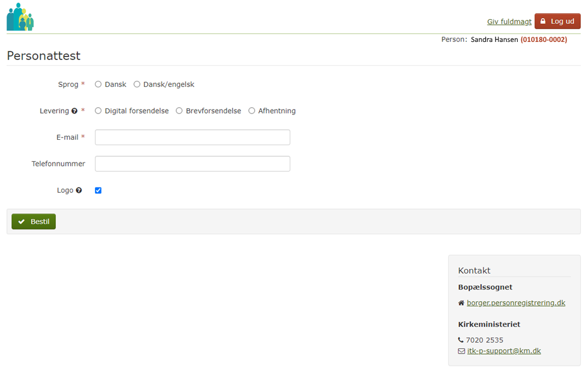This screenshot has width=583, height=392.
Task: Click the help icon beside Logo label
Action: click(79, 190)
